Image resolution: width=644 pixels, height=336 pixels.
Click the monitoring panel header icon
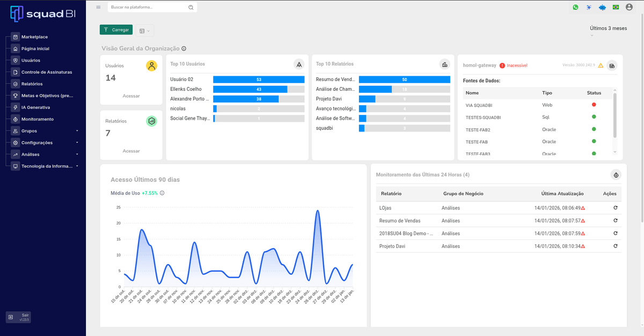(616, 175)
